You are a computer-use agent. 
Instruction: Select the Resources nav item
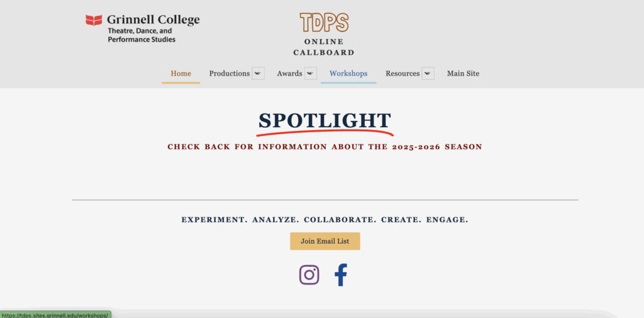(402, 74)
